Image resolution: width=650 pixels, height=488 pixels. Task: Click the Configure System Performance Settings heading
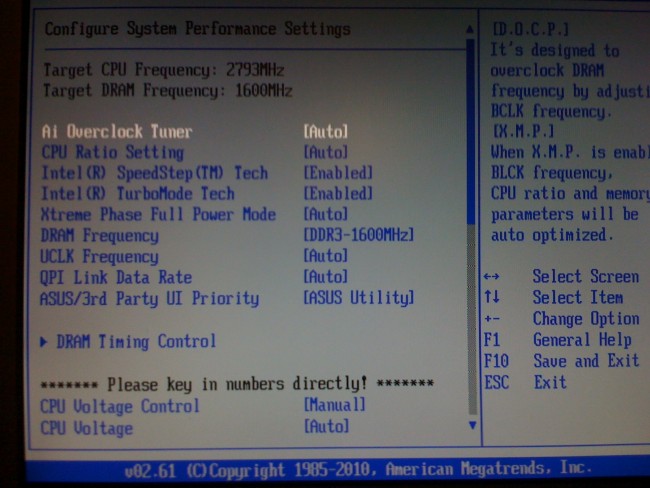[x=197, y=29]
